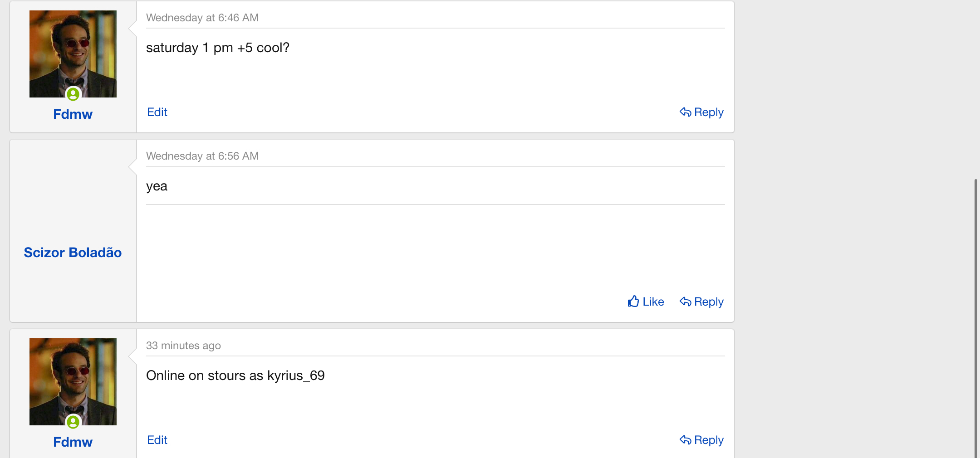Edit the 'saturday 1 pm +5 cool?' post
This screenshot has width=980, height=458.
(x=157, y=112)
